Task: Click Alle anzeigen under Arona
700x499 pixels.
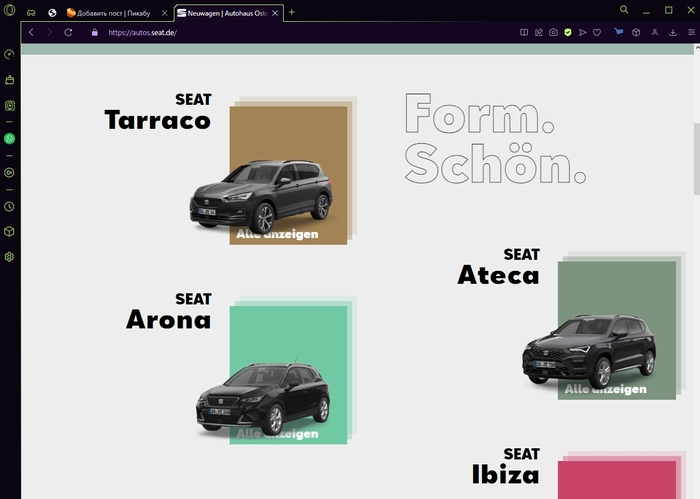Action: coord(277,433)
